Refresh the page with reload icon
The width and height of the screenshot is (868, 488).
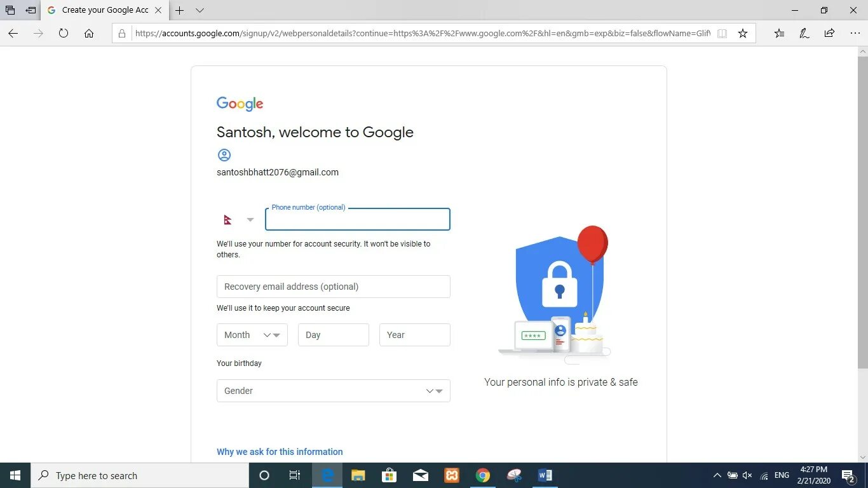(x=64, y=33)
